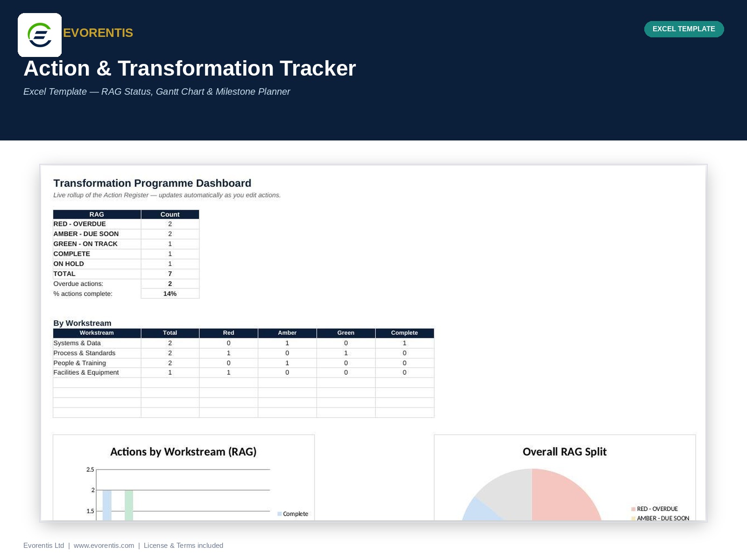This screenshot has width=747, height=560.
Task: Click the Transformation Programme Dashboard heading
Action: (152, 183)
